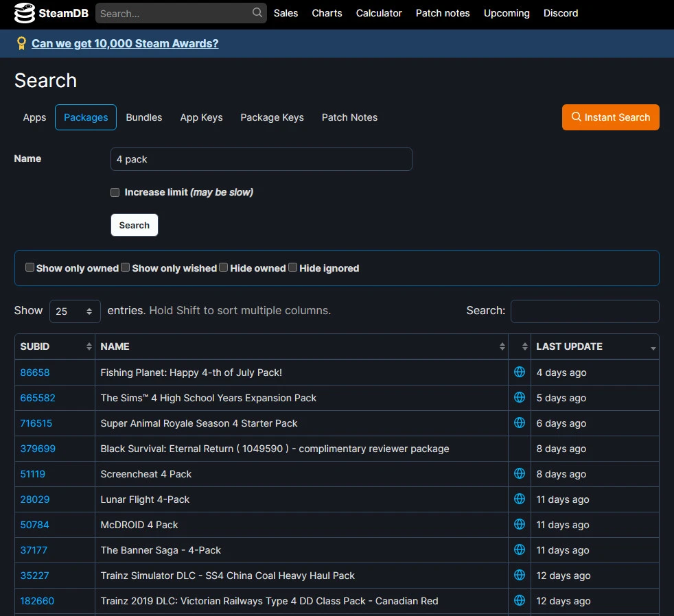Image resolution: width=674 pixels, height=616 pixels.
Task: Open the entries count dropdown showing 25
Action: pyautogui.click(x=75, y=311)
